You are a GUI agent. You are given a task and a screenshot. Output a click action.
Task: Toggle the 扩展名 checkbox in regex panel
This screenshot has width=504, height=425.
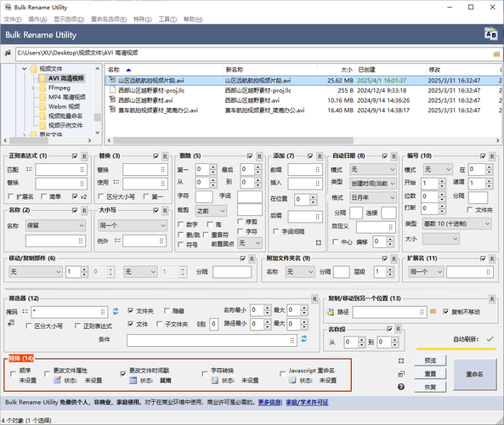pyautogui.click(x=11, y=196)
